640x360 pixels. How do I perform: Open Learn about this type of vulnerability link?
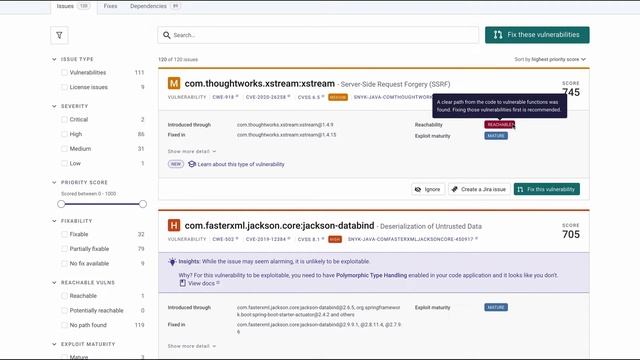point(241,164)
